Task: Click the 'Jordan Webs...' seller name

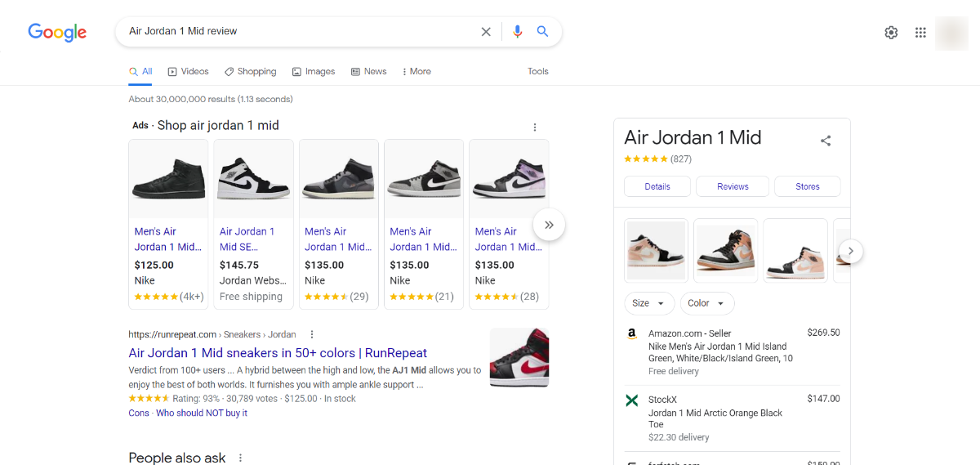Action: (253, 280)
